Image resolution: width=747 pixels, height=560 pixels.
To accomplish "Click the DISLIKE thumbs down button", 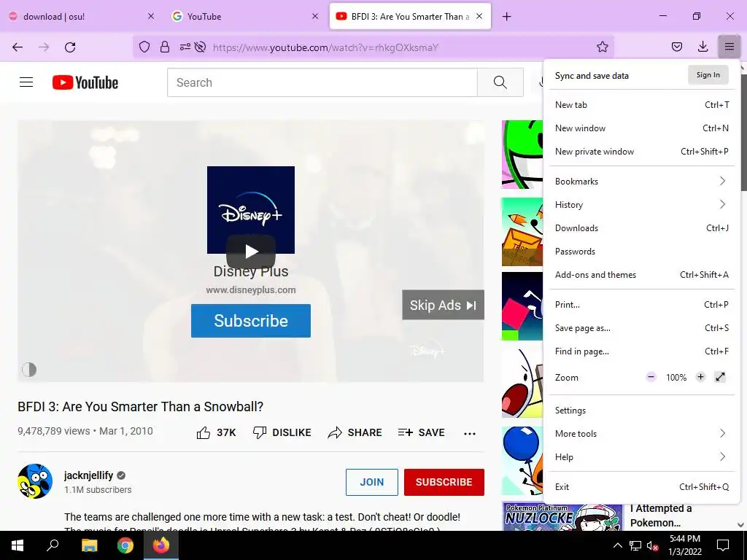I will [282, 432].
